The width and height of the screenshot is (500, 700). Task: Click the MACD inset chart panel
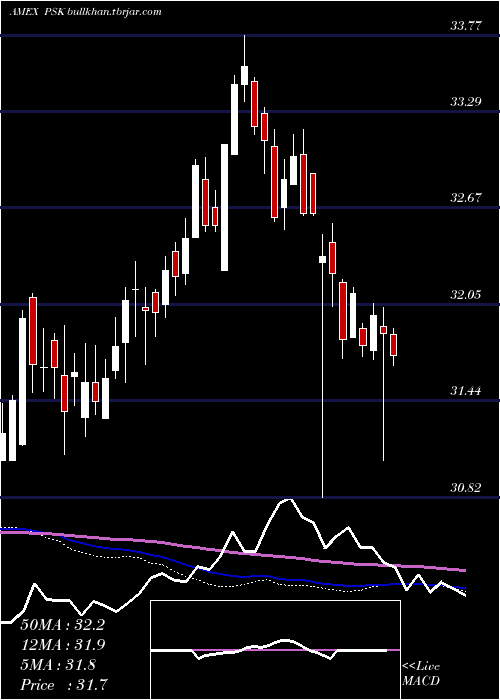tap(275, 650)
